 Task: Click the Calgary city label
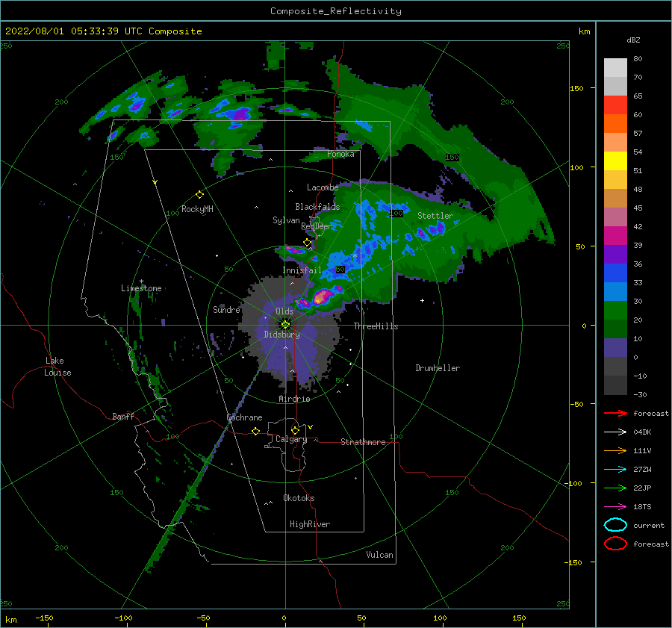coord(291,439)
